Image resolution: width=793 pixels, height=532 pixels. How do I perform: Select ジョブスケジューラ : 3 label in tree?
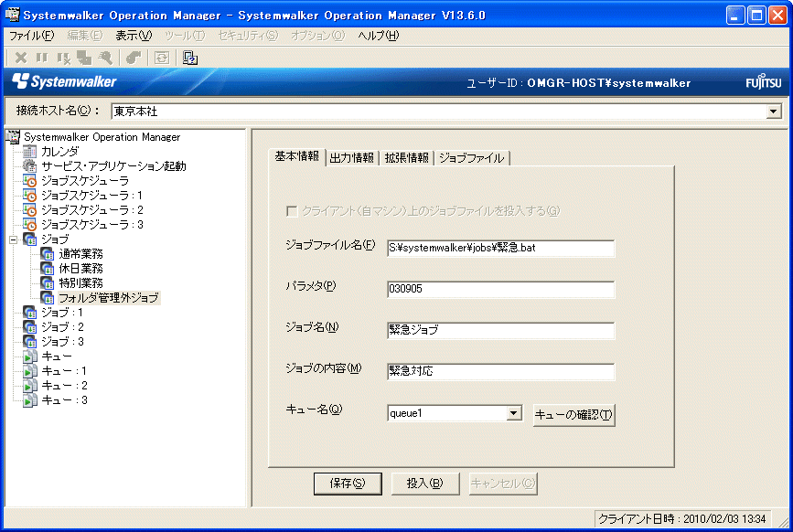point(92,224)
